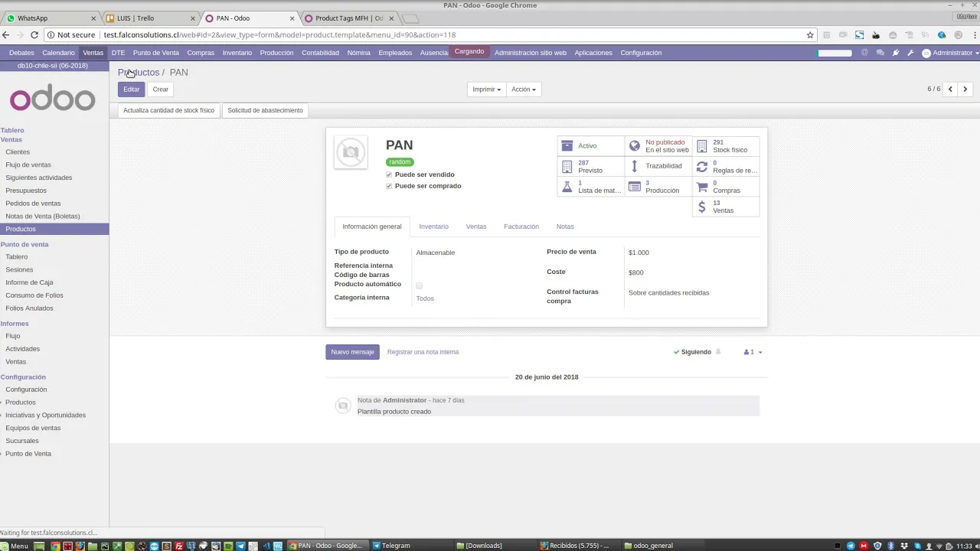Viewport: 980px width, 551px height.
Task: Click the Crear button
Action: (x=160, y=90)
